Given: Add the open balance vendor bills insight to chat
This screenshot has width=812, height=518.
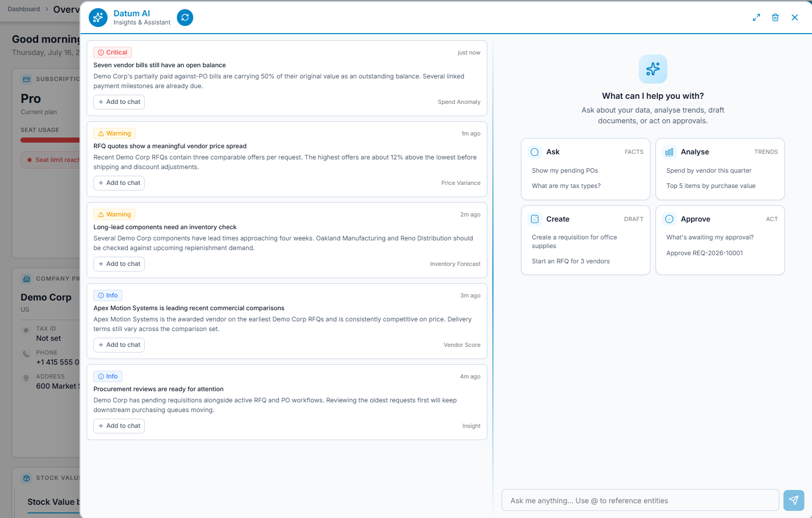Looking at the screenshot, I should (x=119, y=102).
